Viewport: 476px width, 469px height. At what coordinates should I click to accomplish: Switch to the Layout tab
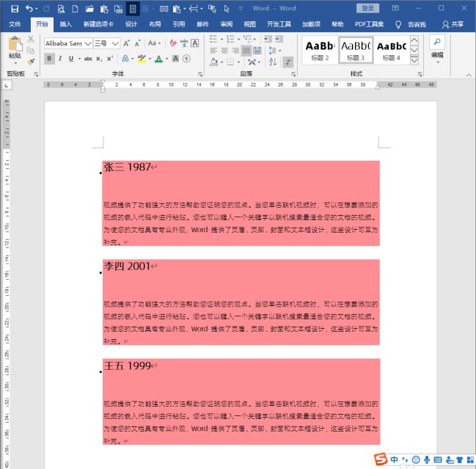pyautogui.click(x=155, y=24)
